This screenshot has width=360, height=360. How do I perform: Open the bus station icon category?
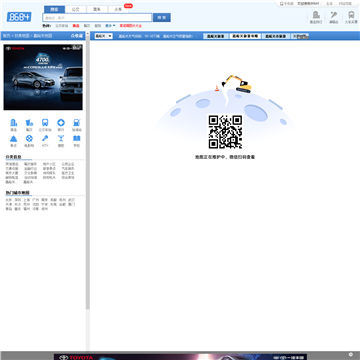[45, 123]
